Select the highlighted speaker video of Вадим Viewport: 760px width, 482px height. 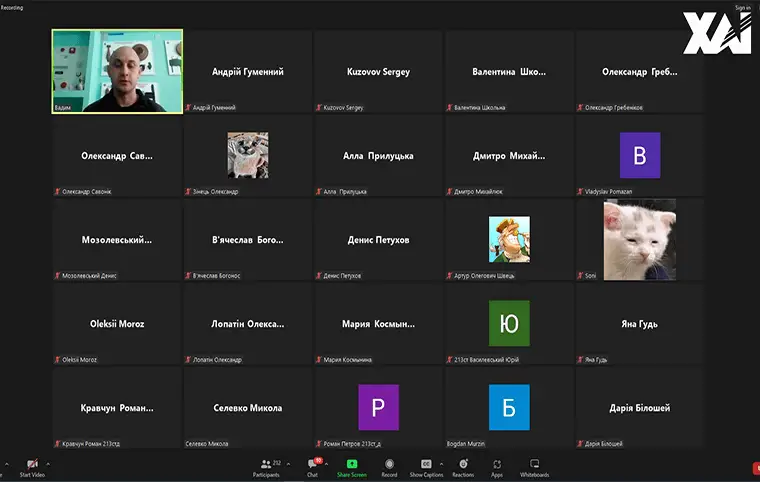tap(117, 71)
